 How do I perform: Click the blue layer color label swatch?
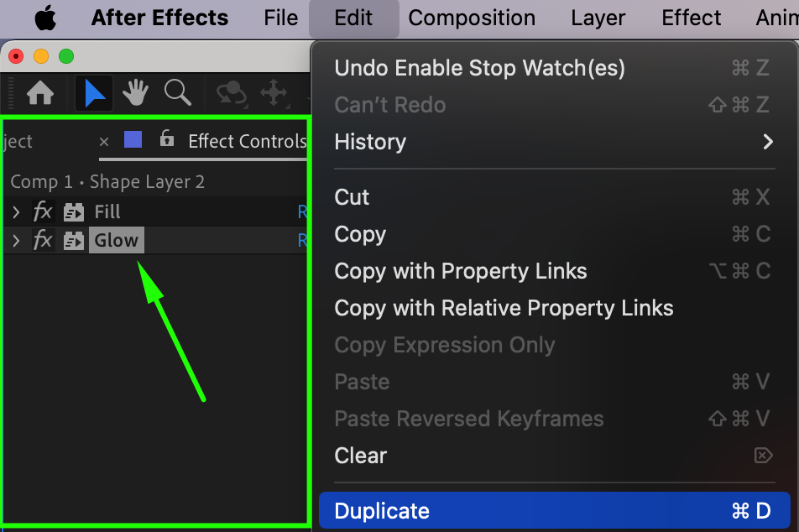(133, 139)
